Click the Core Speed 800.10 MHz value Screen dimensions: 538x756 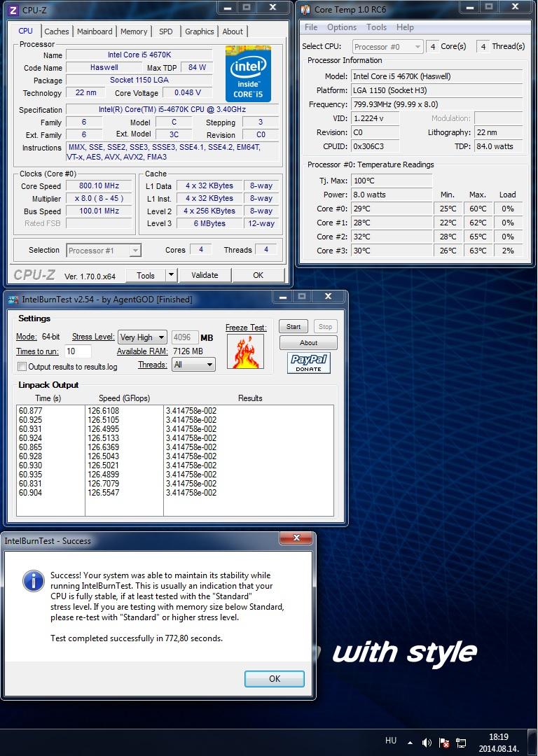[99, 185]
